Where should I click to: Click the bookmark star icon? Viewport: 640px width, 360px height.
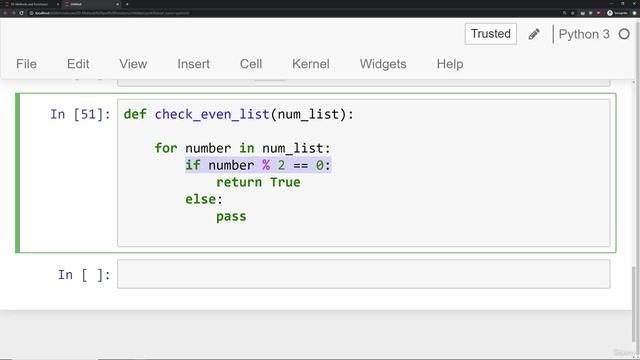tap(573, 13)
